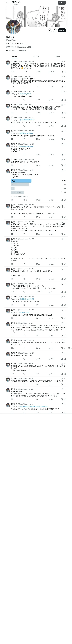Image resolution: width=72 pixels, height=644 pixels.
Task: Select poll option 1浪
Action: (x=21, y=181)
